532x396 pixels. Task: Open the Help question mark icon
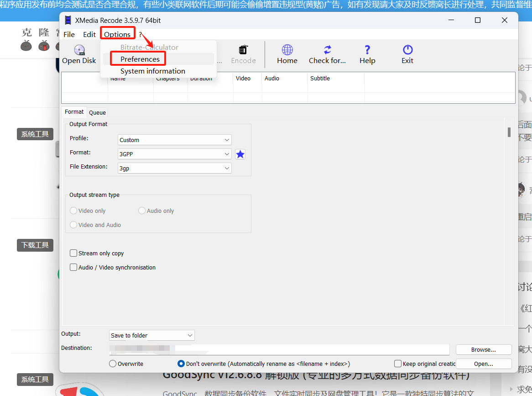367,50
